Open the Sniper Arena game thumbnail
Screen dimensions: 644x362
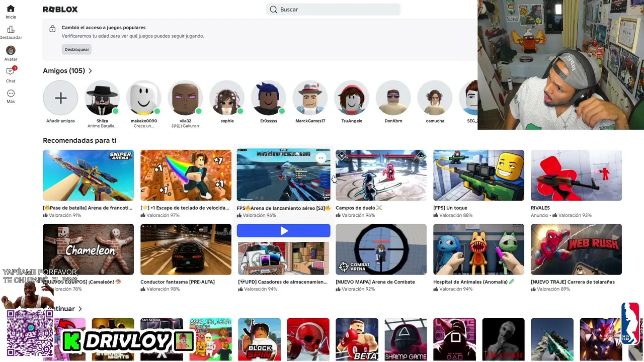coord(88,175)
